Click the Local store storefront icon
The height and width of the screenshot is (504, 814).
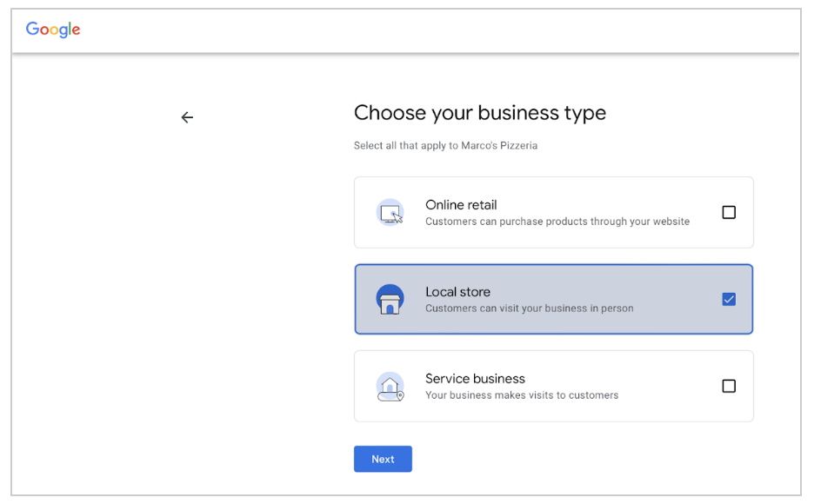pyautogui.click(x=390, y=299)
